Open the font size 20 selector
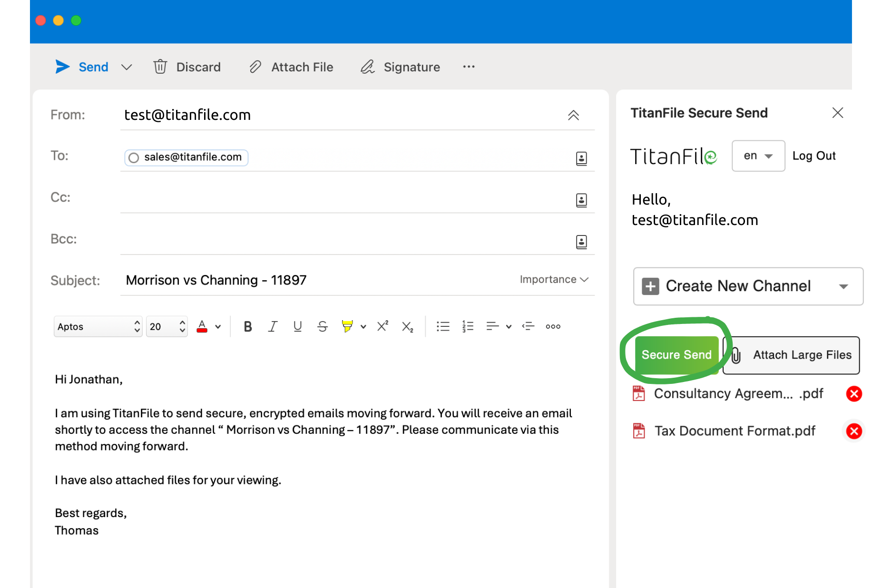882x588 pixels. pos(167,326)
